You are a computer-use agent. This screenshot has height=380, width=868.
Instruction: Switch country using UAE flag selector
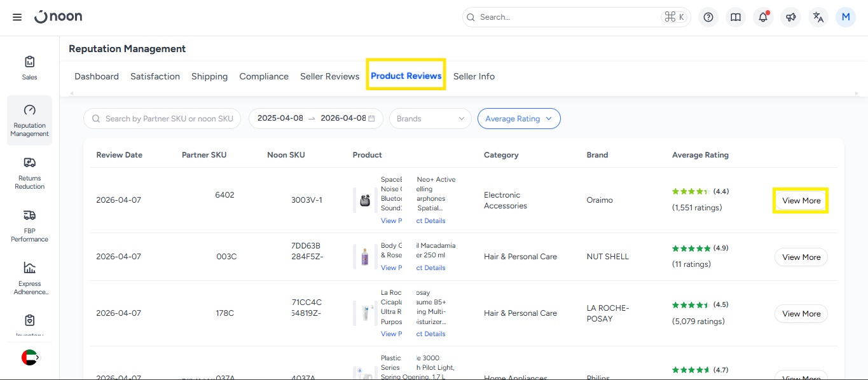[x=30, y=357]
